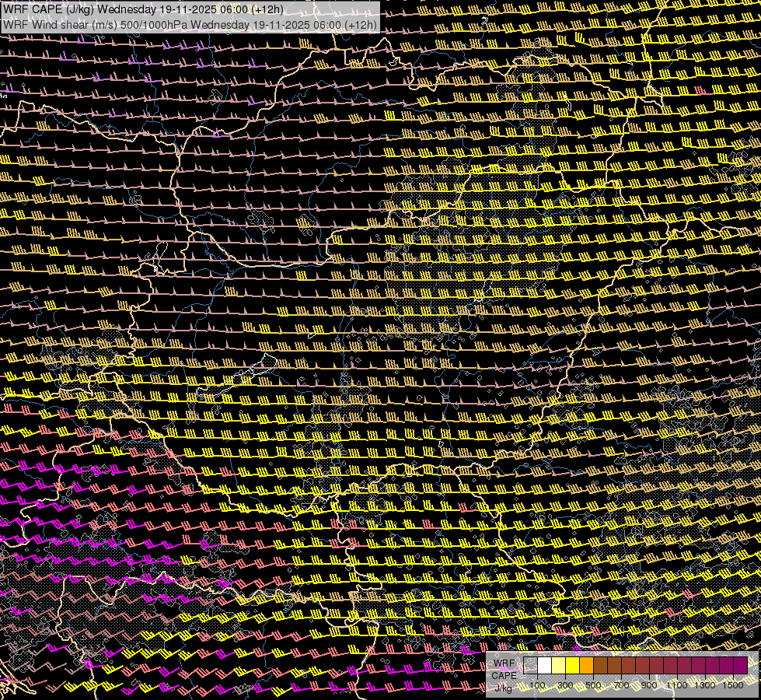Click the J/kg unit label in legend
This screenshot has width=761, height=700.
point(503,688)
